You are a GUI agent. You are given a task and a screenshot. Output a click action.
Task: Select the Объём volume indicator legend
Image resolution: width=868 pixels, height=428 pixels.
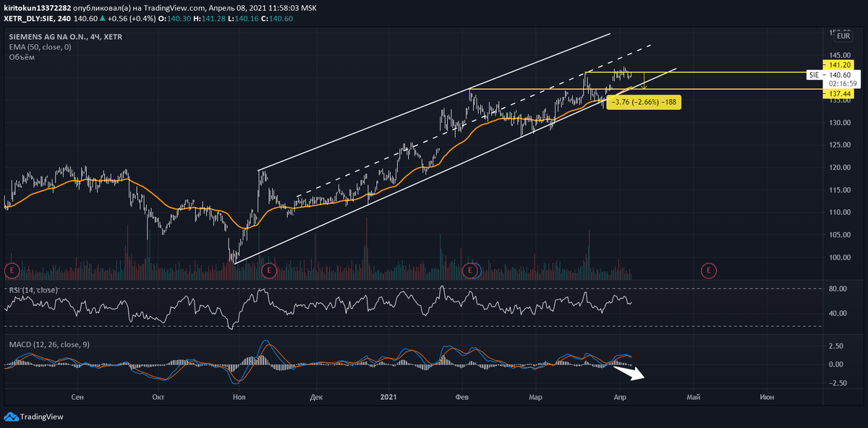point(22,56)
